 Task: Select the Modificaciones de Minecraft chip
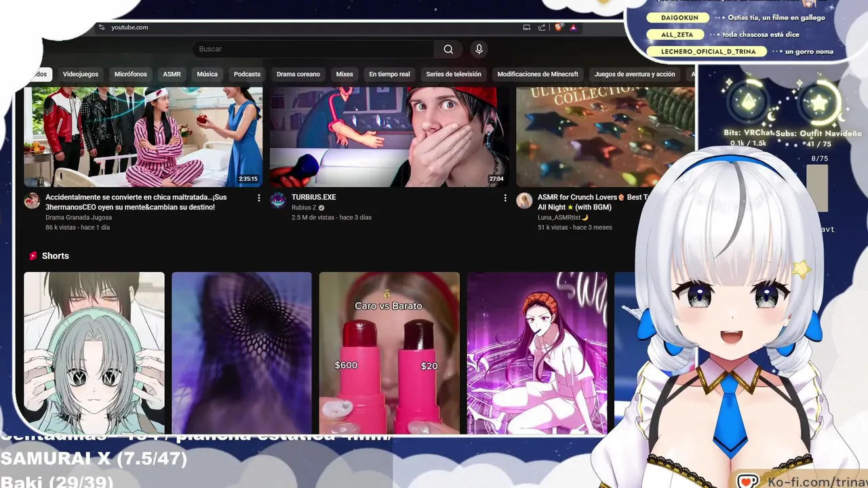click(538, 74)
